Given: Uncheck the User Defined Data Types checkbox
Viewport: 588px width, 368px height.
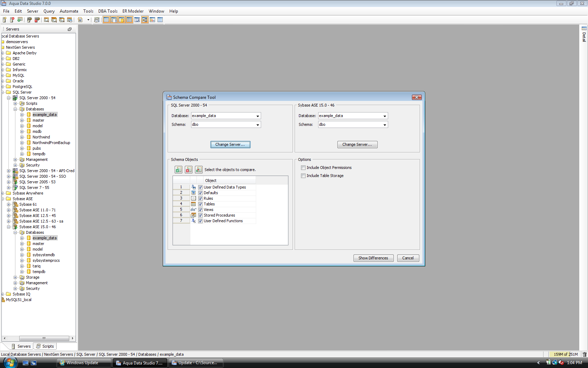Looking at the screenshot, I should pos(201,187).
